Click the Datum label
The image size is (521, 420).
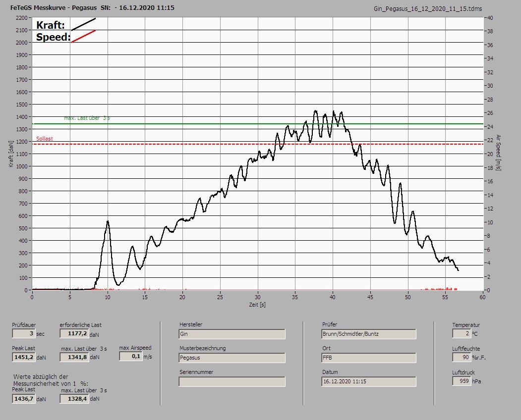tap(330, 372)
